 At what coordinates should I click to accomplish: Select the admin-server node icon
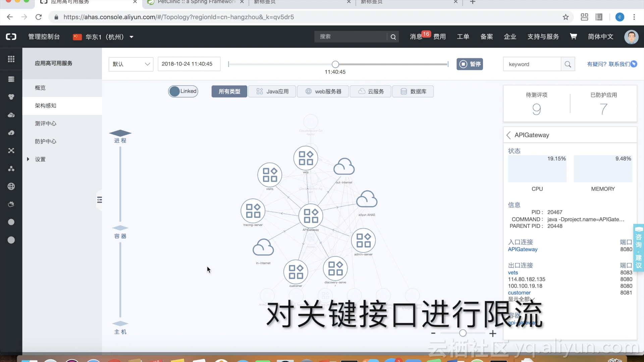[363, 240]
